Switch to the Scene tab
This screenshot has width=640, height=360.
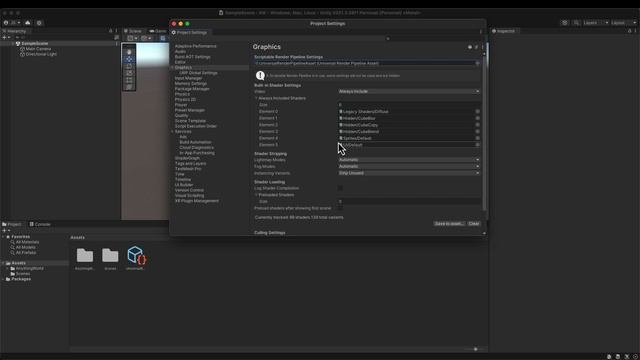tap(133, 31)
